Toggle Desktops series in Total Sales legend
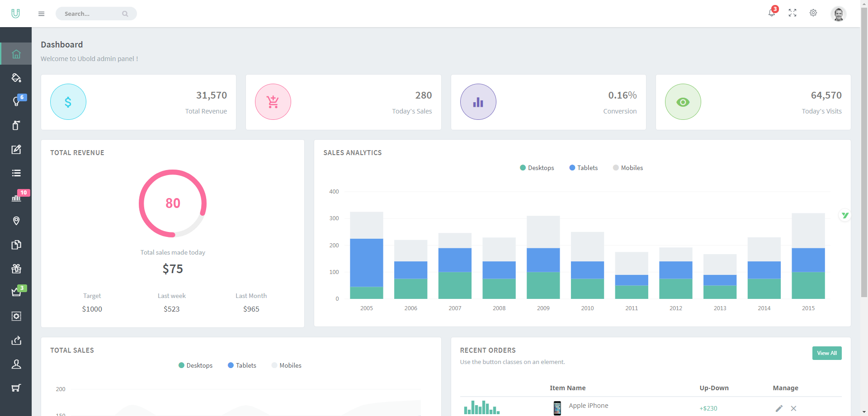 pos(195,365)
